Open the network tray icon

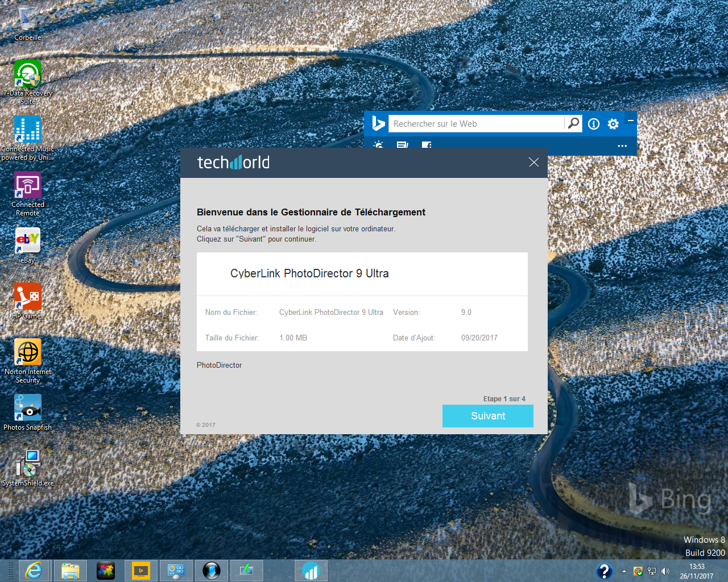pyautogui.click(x=652, y=571)
